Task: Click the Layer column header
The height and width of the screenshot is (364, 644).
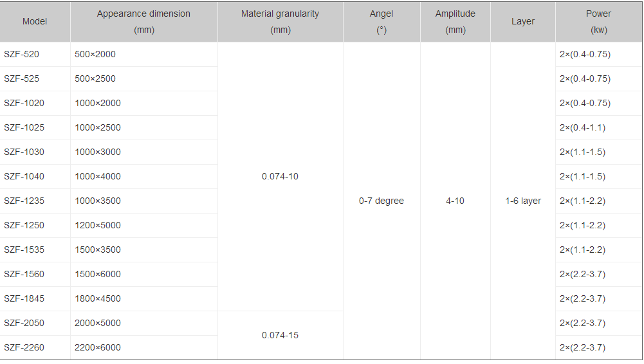Action: point(523,21)
